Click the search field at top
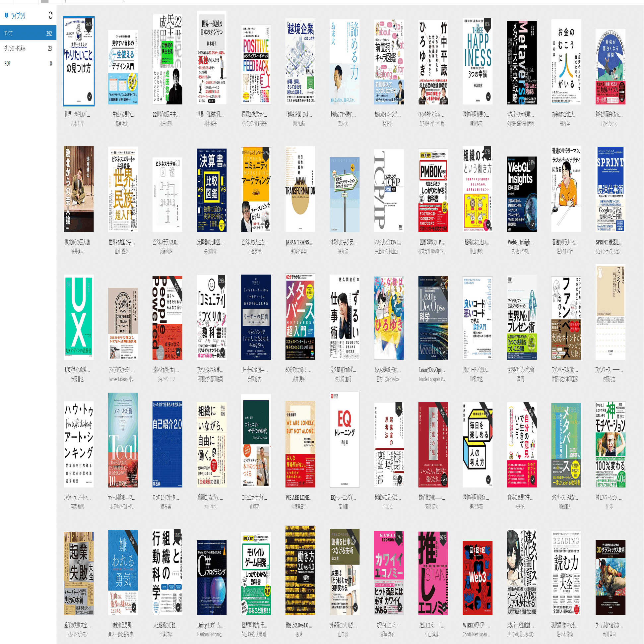644x644 pixels. point(94,1)
